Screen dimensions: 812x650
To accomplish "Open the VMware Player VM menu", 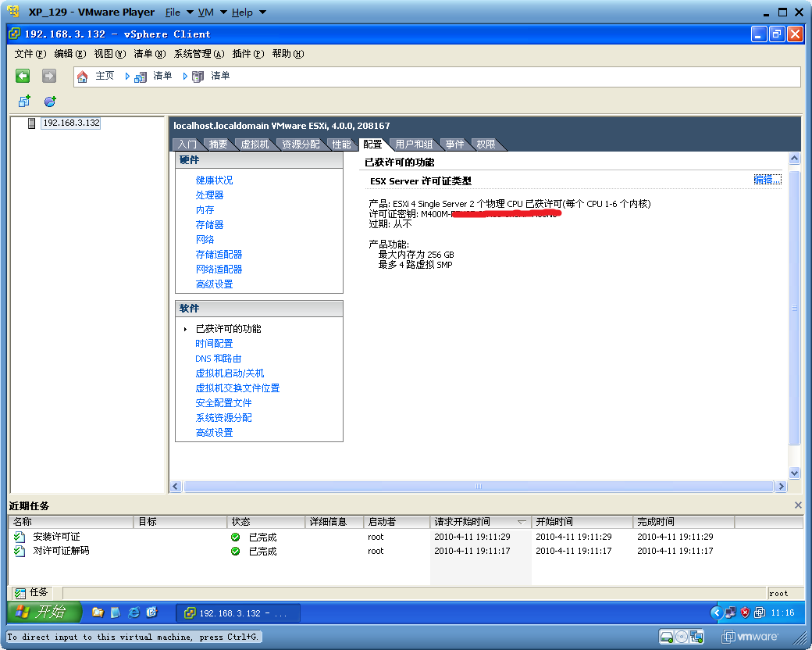I will point(212,12).
